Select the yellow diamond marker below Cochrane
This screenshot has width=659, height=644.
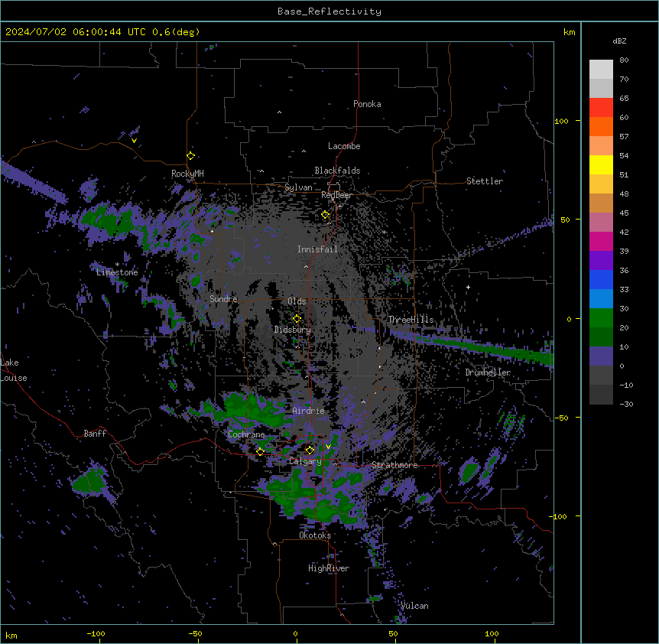coord(260,451)
